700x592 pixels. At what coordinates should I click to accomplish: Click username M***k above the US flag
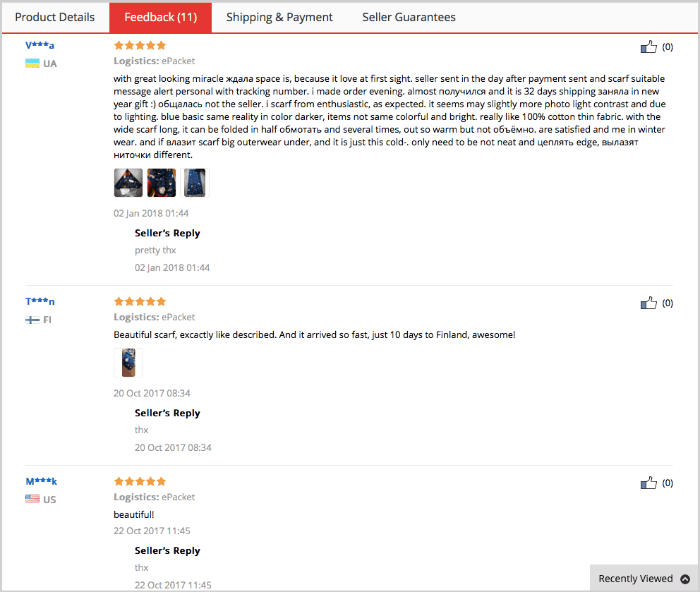click(x=41, y=481)
